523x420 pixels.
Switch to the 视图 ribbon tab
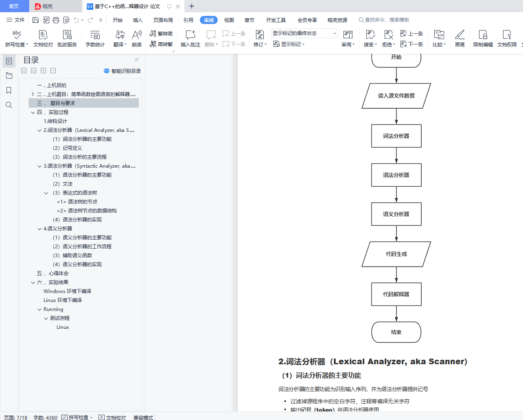coord(229,20)
